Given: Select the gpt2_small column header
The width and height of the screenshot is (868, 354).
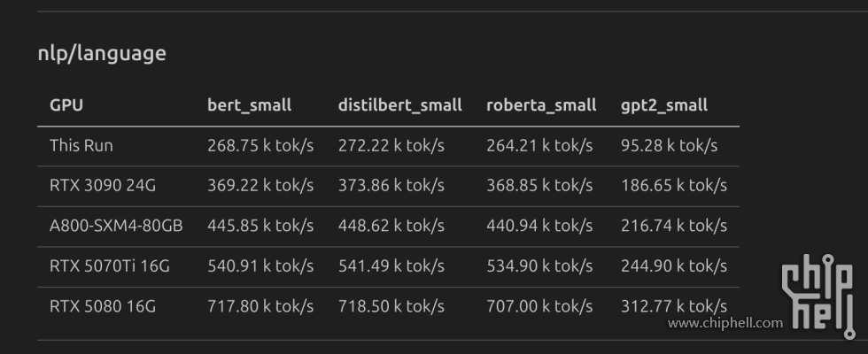Looking at the screenshot, I should pos(664,105).
